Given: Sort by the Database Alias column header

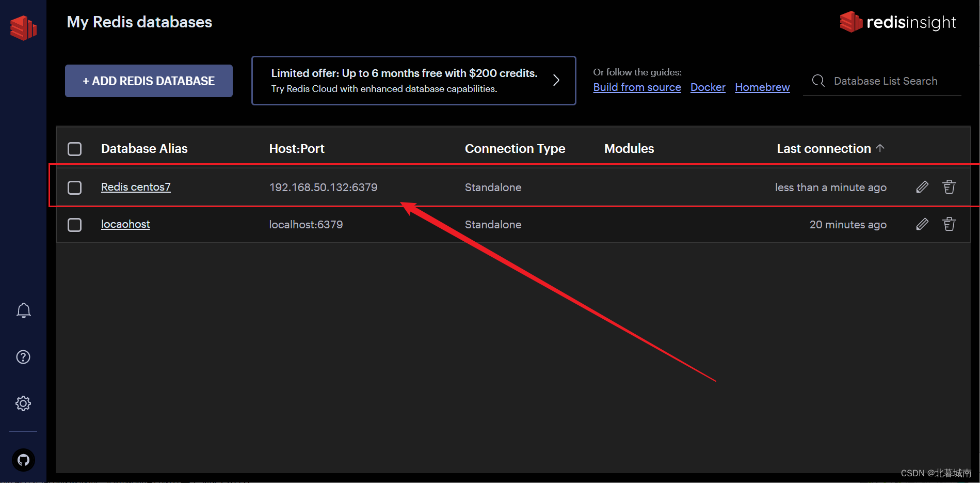Looking at the screenshot, I should [144, 149].
